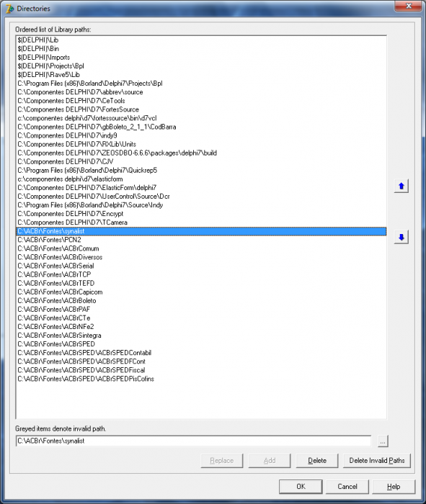The height and width of the screenshot is (504, 426).
Task: Select C:\ACBr\Fontes\ACBrTEFD row
Action: (x=201, y=283)
